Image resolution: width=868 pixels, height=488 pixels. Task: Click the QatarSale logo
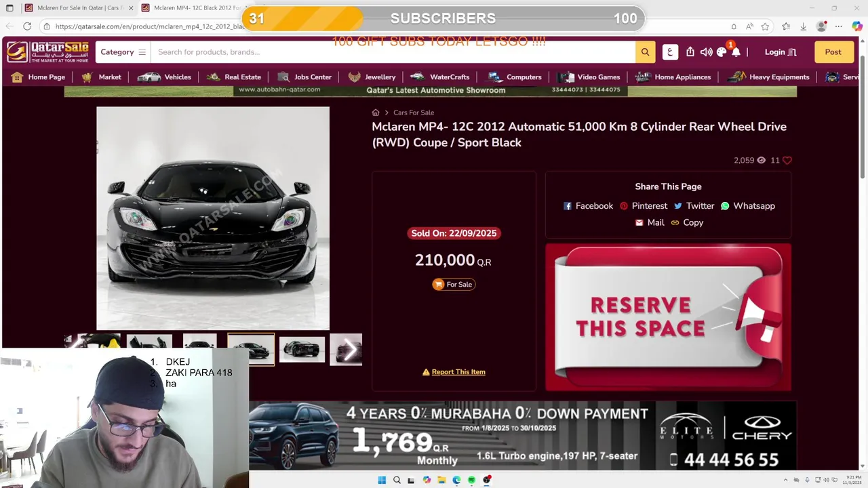click(48, 52)
